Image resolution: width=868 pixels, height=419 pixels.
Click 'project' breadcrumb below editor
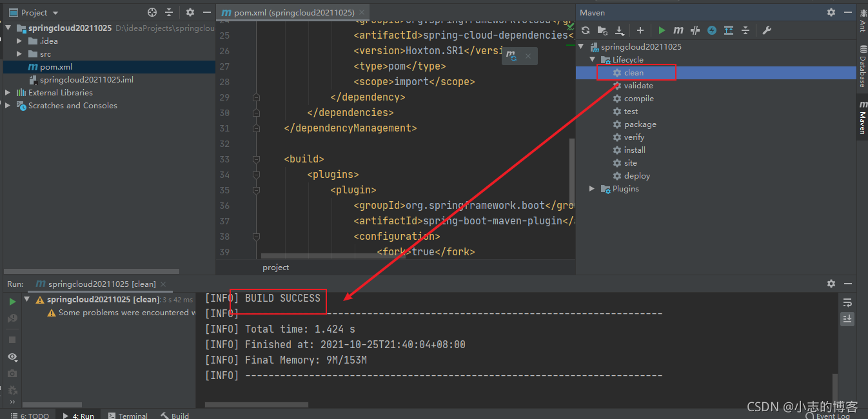(x=276, y=268)
